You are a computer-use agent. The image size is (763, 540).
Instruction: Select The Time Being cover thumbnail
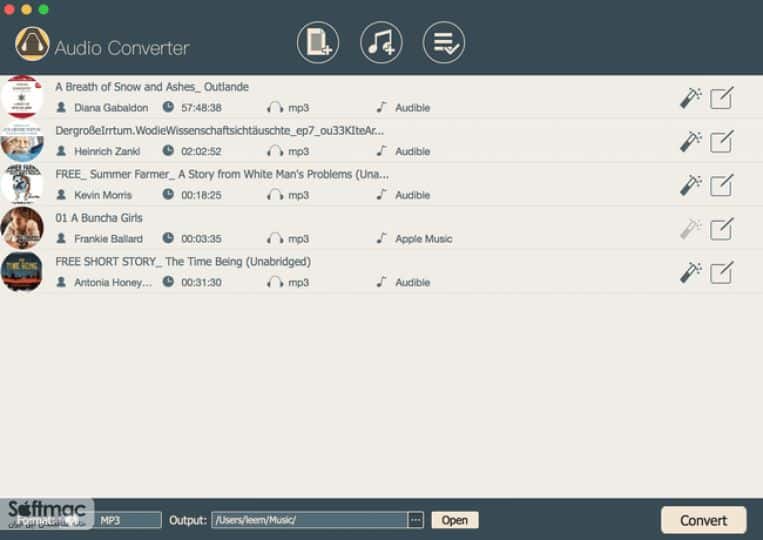21,271
